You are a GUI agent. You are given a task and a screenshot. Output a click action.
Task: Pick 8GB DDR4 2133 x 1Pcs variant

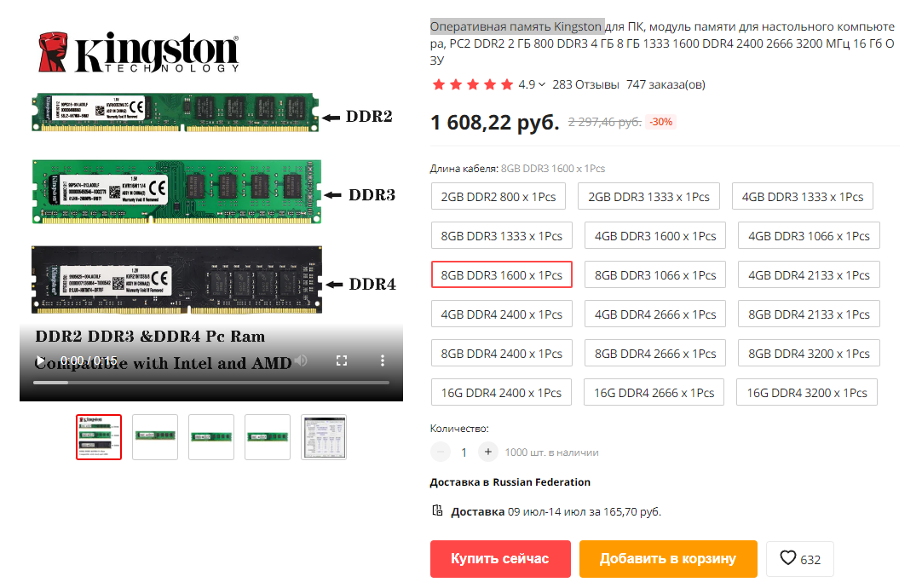click(x=809, y=314)
